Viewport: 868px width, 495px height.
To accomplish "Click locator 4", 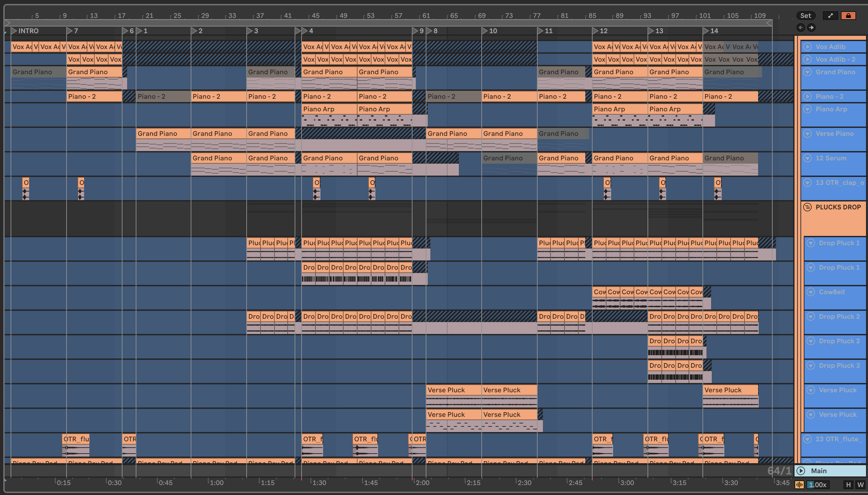I will [x=307, y=30].
